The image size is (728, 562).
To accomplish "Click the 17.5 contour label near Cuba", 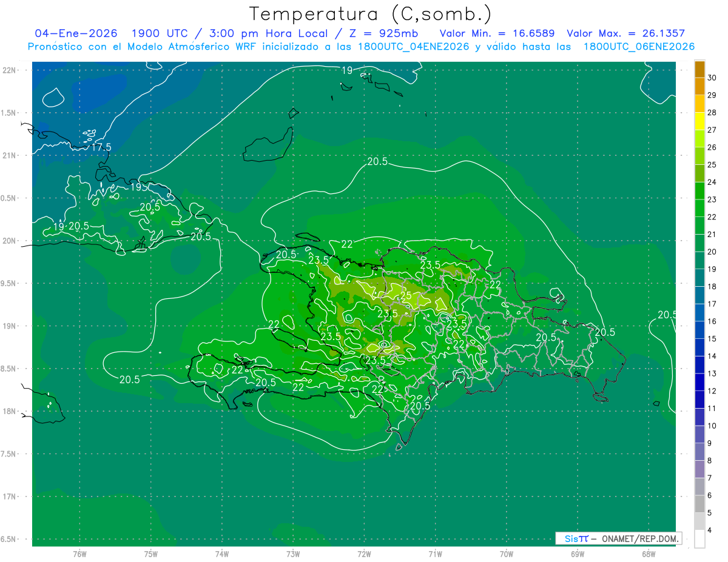I will click(101, 147).
